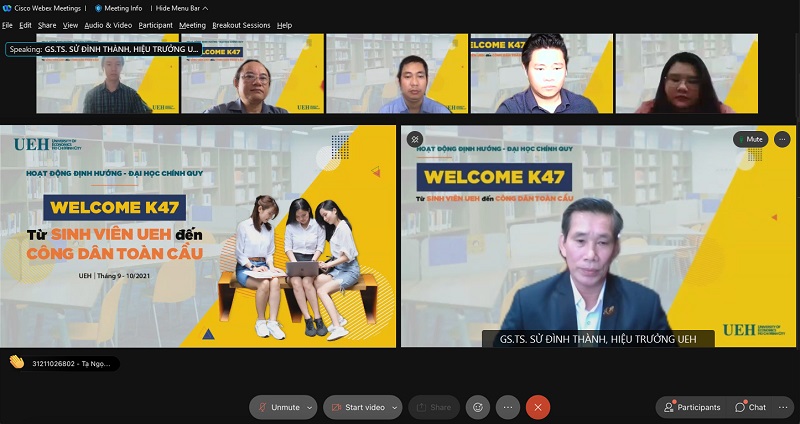The image size is (800, 424).
Task: Open the Meeting menu
Action: click(x=192, y=25)
